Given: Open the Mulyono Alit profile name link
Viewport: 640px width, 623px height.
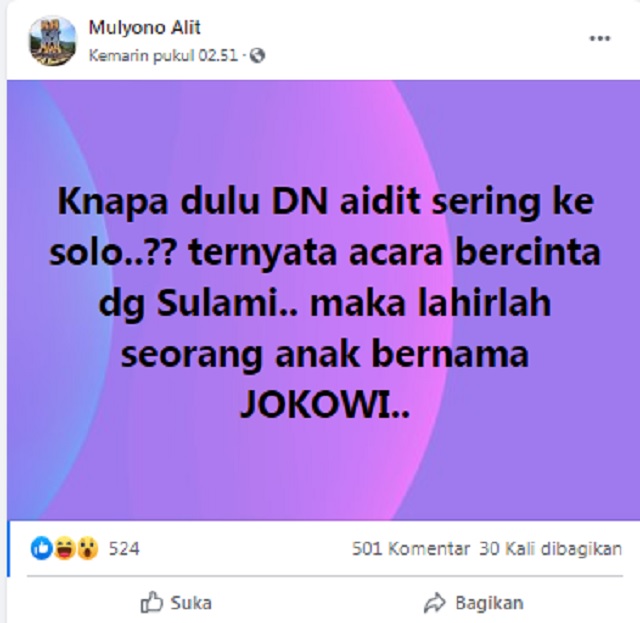Looking at the screenshot, I should (144, 28).
